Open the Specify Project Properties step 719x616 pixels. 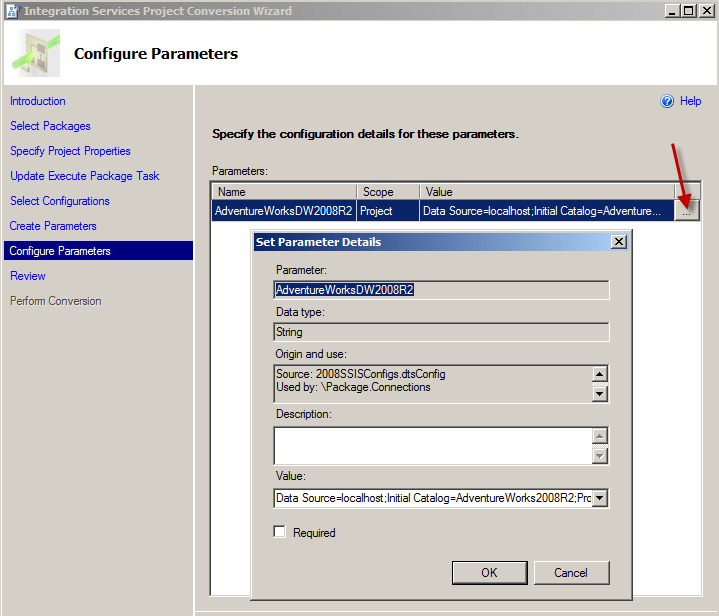pos(70,151)
